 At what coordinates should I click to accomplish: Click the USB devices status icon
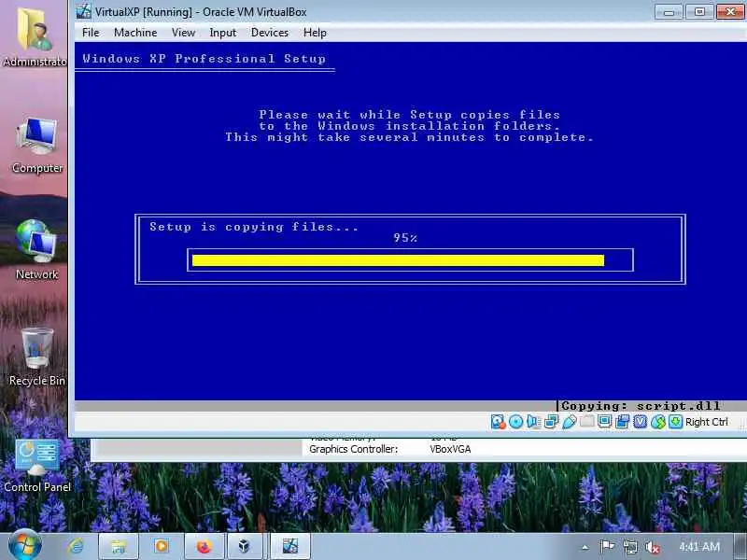(x=569, y=422)
